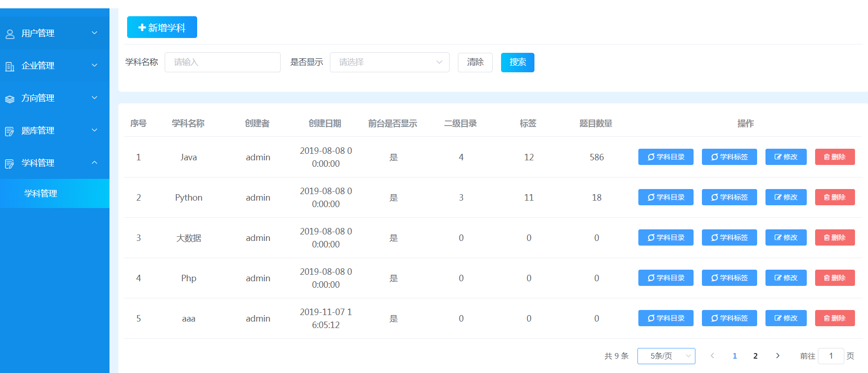This screenshot has height=373, width=868.
Task: Open 学科目录 for the Python row
Action: tap(666, 197)
